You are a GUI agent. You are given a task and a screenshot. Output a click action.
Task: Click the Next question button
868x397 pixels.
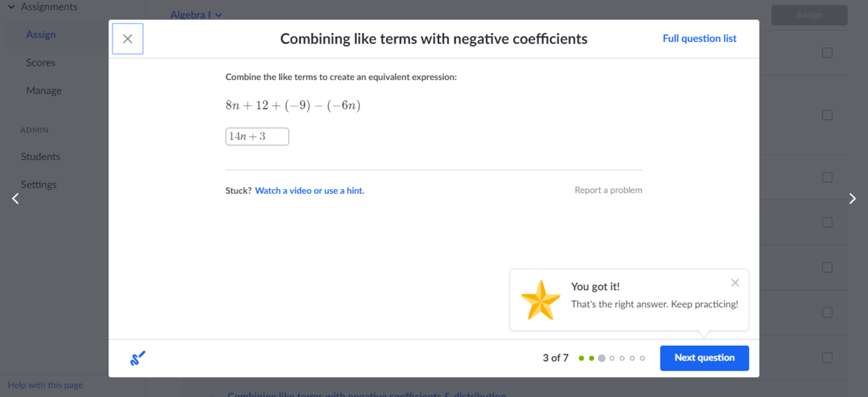[704, 358]
